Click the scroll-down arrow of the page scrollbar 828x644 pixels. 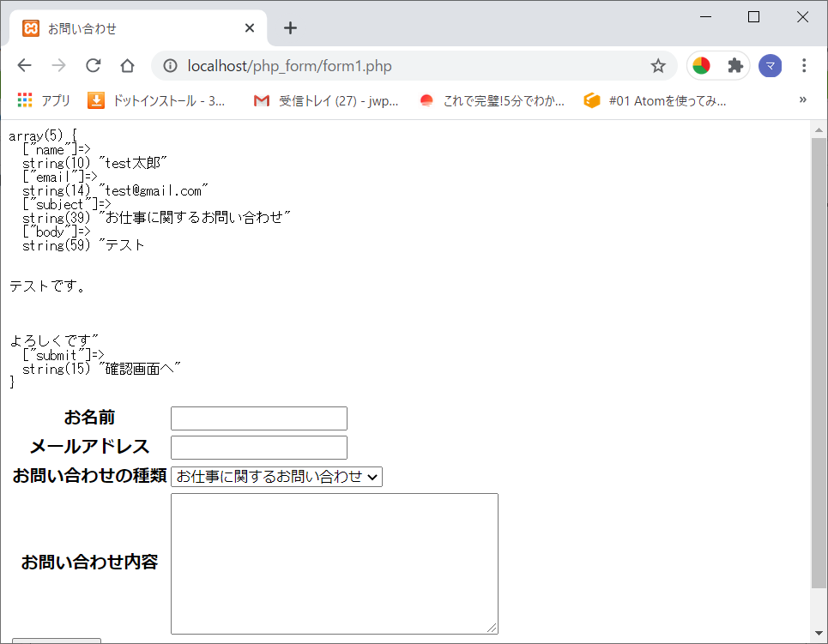pos(819,633)
